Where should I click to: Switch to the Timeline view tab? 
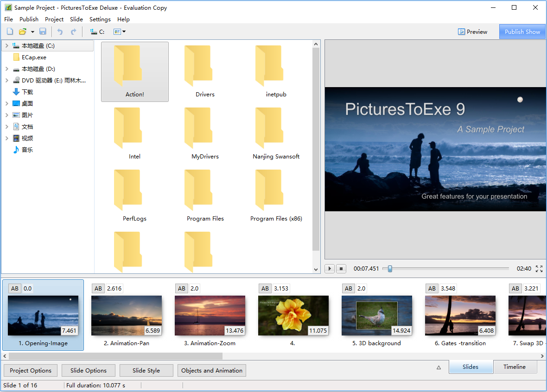[515, 367]
